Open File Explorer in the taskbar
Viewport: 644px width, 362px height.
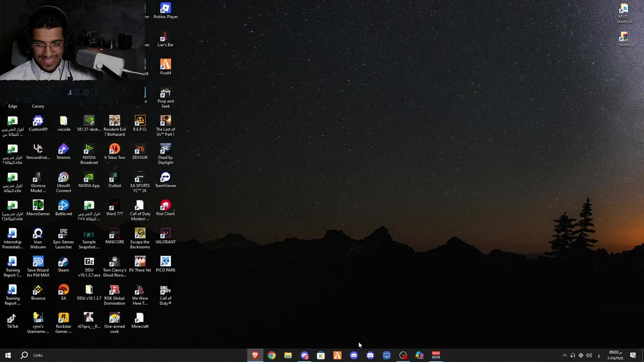pos(288,355)
